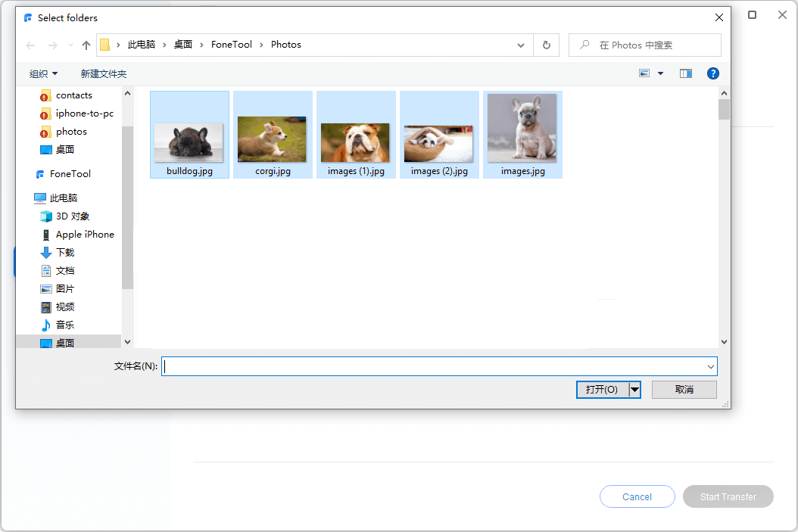Refresh the Photos folder view
798x532 pixels.
[x=546, y=45]
